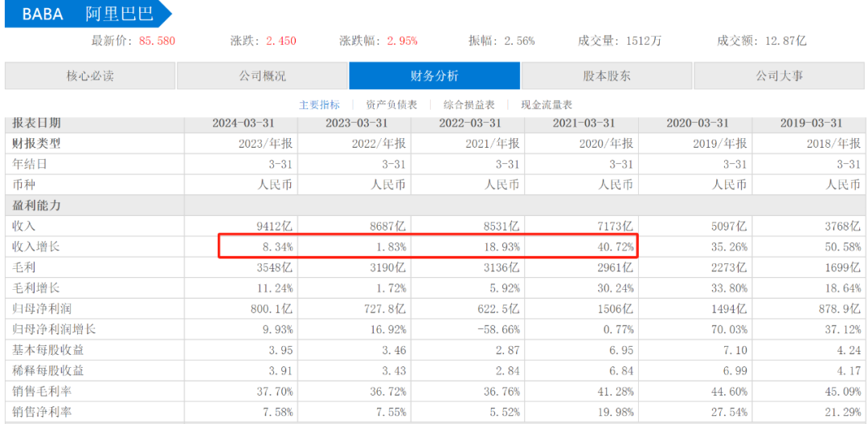Click the 成交量 value 1512万
Image resolution: width=868 pixels, height=424 pixels.
(644, 41)
